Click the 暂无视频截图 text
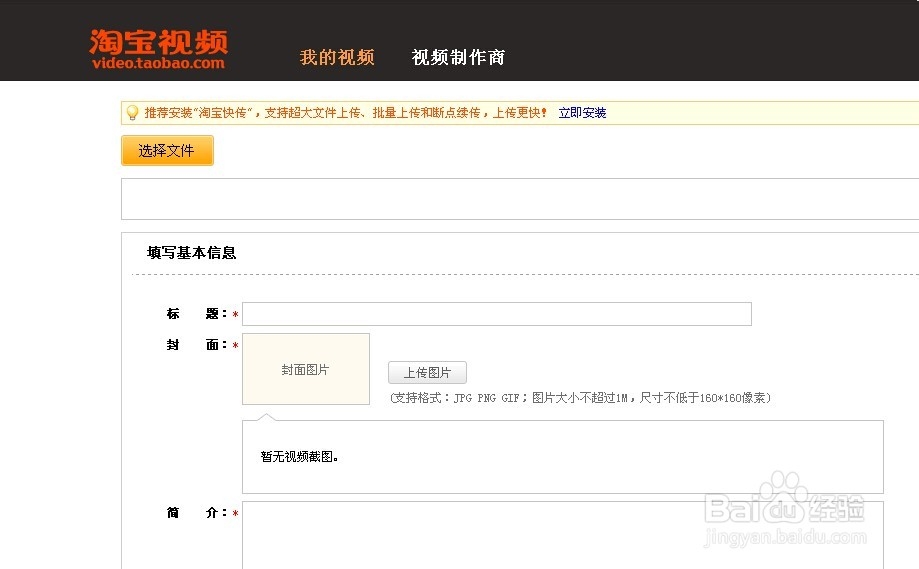The image size is (919, 569). click(299, 456)
